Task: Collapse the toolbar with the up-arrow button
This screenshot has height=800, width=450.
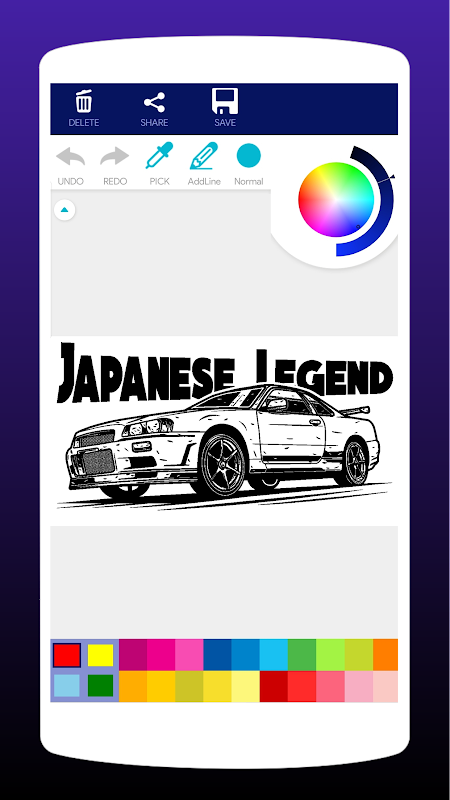Action: 65,210
